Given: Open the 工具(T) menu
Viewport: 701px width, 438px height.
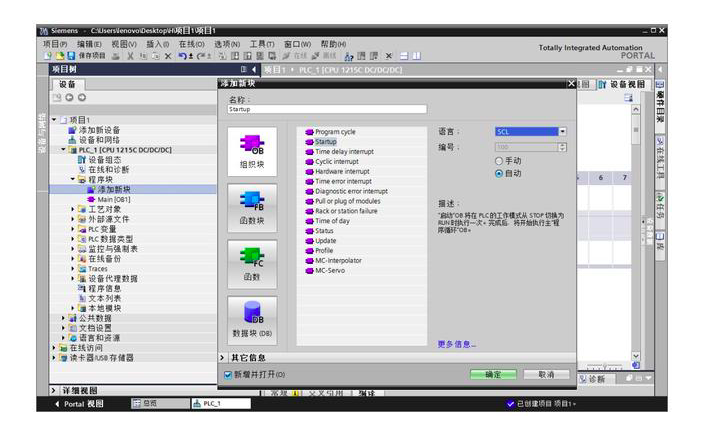Looking at the screenshot, I should click(x=262, y=44).
